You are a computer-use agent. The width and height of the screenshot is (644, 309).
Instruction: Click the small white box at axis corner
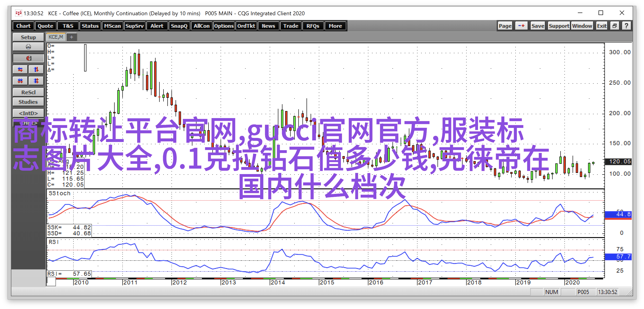[x=51, y=282]
